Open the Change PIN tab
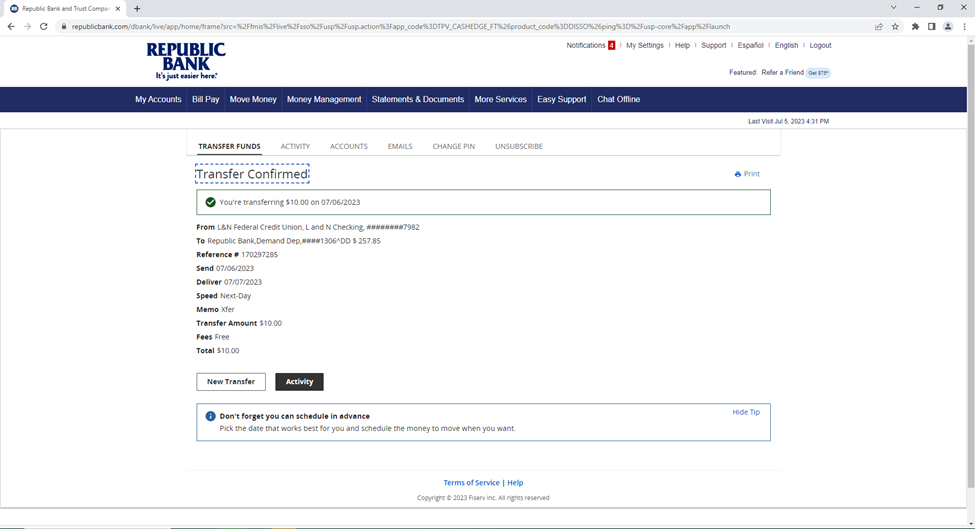This screenshot has width=975, height=529. pyautogui.click(x=454, y=147)
